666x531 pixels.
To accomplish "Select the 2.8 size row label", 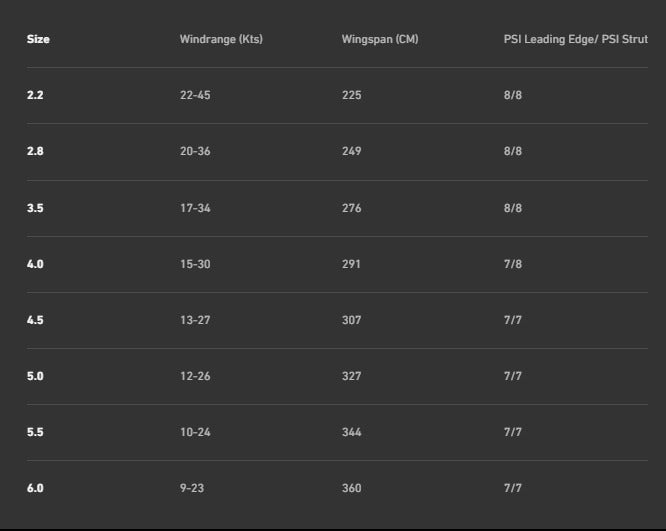I will pyautogui.click(x=35, y=151).
